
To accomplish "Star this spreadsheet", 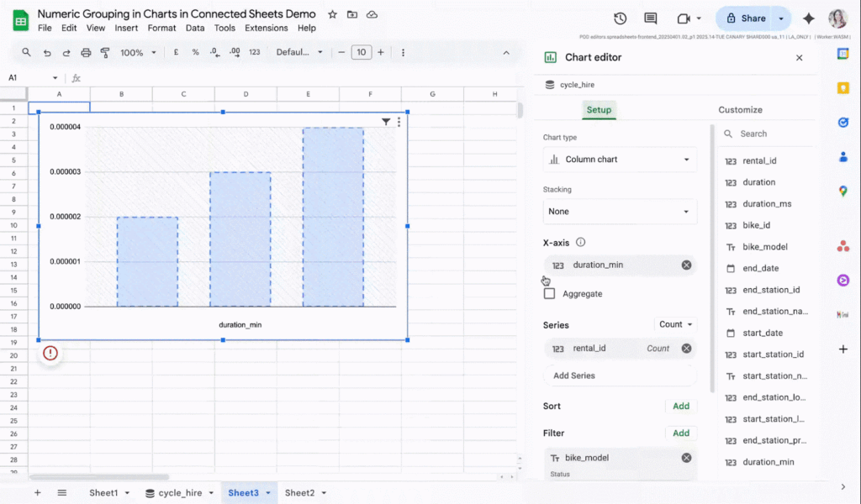I will point(331,14).
